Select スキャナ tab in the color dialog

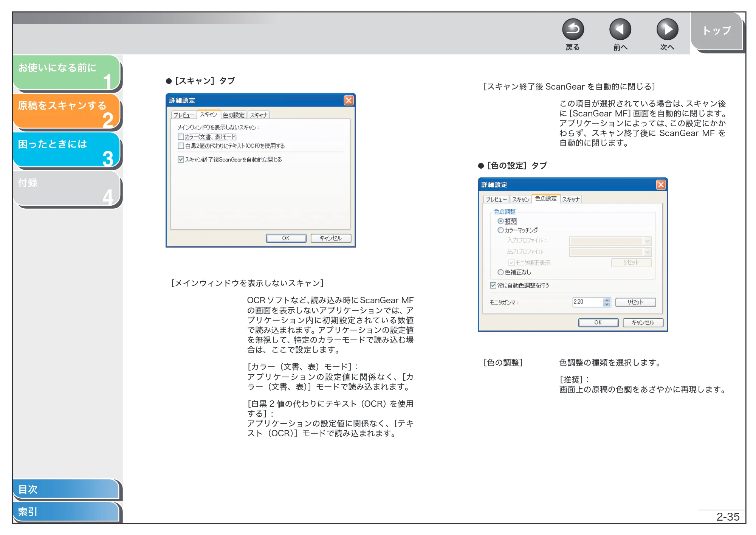click(x=571, y=199)
